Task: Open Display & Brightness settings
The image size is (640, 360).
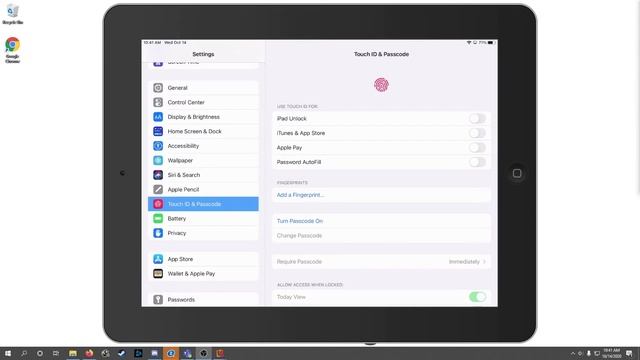Action: pyautogui.click(x=203, y=117)
